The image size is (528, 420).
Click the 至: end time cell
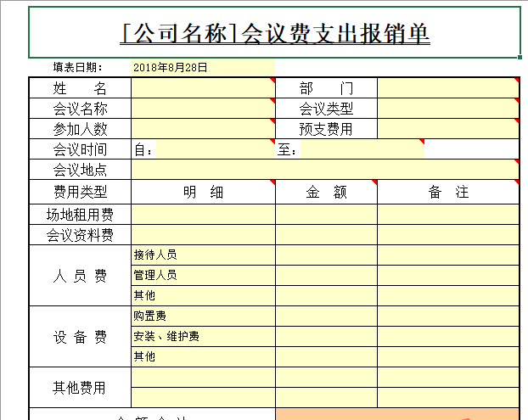(x=361, y=150)
